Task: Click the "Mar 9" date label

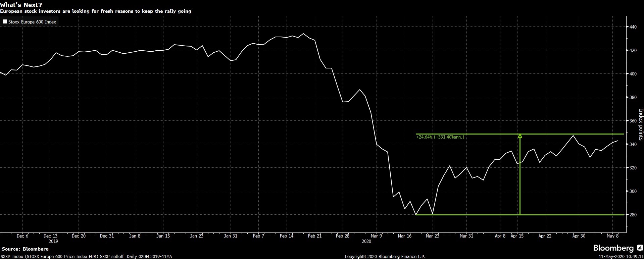Action: pyautogui.click(x=376, y=236)
